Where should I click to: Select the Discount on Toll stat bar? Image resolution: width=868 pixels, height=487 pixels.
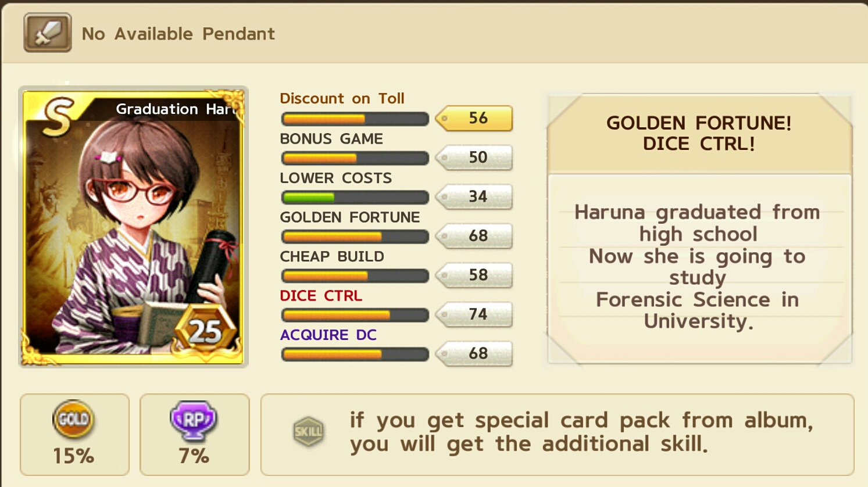click(x=355, y=119)
